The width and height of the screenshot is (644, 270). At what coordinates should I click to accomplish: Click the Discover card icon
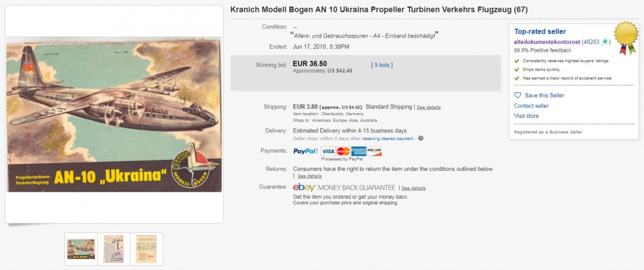point(374,151)
